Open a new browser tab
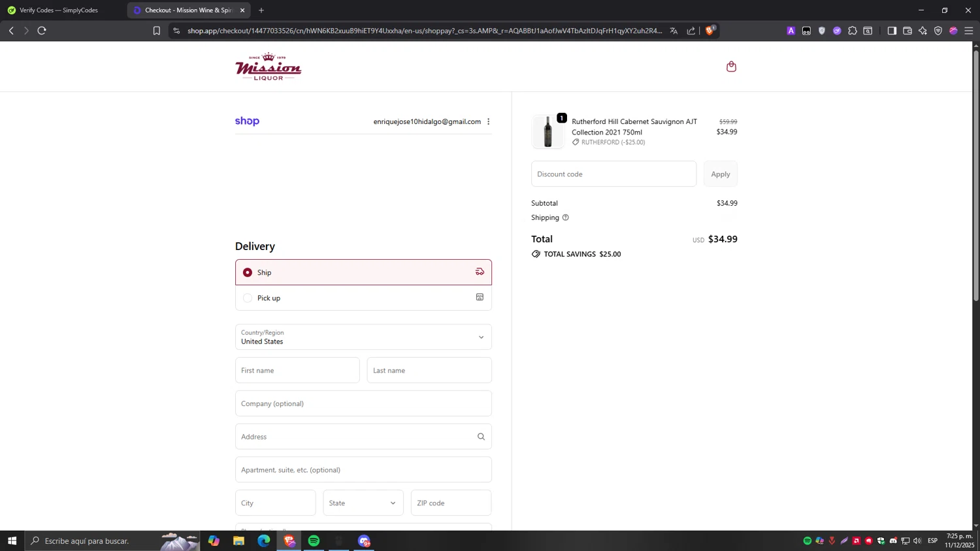The height and width of the screenshot is (551, 980). (x=261, y=10)
